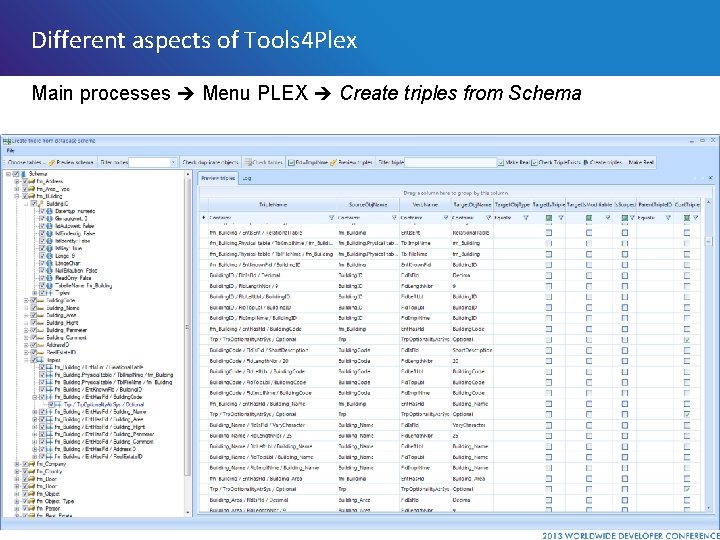Toggle the Building_Perimeter node checkbox
The height and width of the screenshot is (540, 720).
tap(34, 330)
